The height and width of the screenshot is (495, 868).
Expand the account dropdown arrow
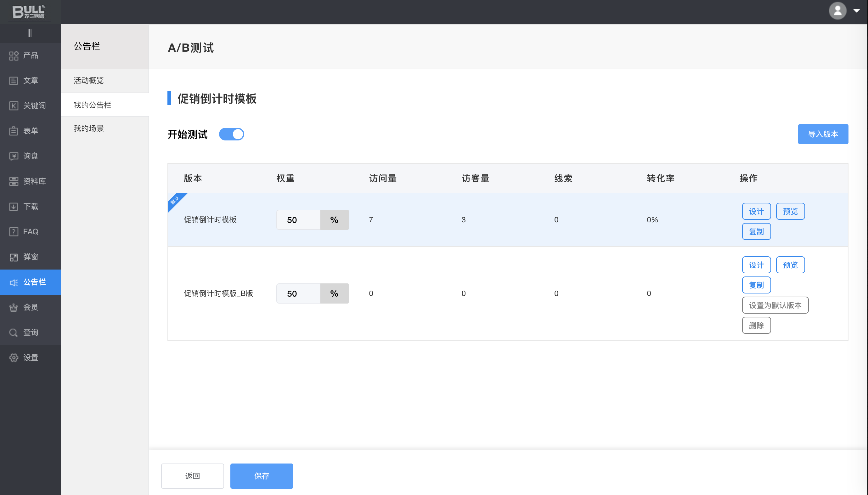[856, 11]
